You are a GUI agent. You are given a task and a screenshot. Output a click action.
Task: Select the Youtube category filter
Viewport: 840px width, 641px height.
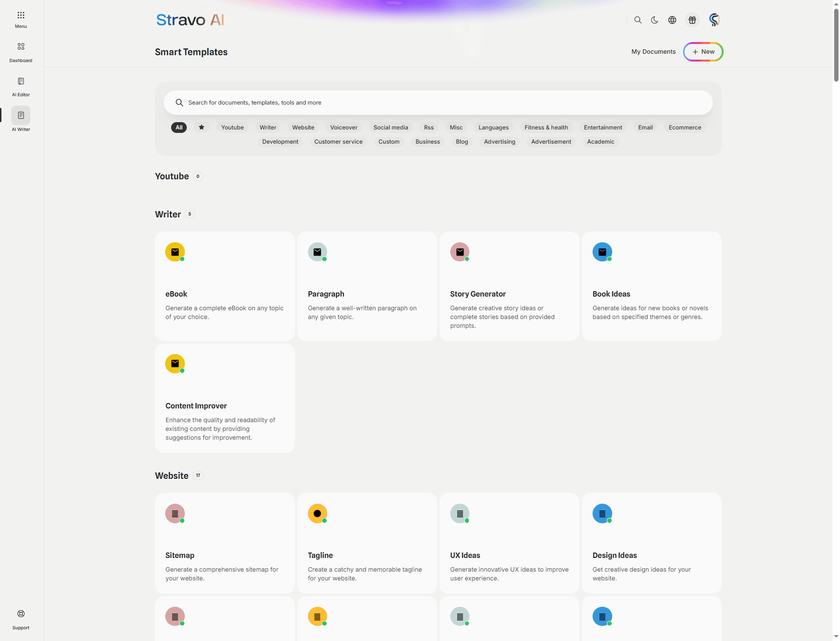pos(232,128)
